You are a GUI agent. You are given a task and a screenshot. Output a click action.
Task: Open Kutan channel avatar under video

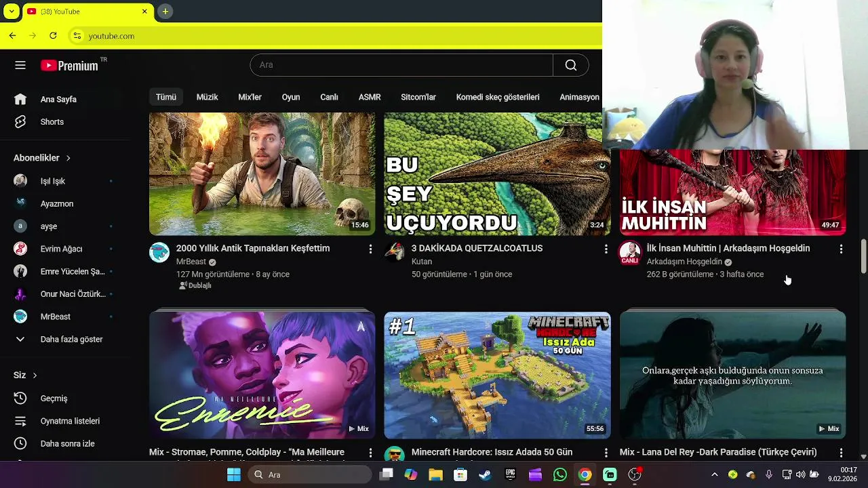coord(395,252)
